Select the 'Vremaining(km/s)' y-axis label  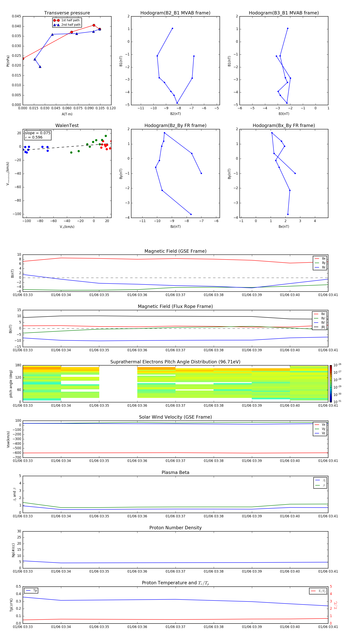(x=8, y=173)
